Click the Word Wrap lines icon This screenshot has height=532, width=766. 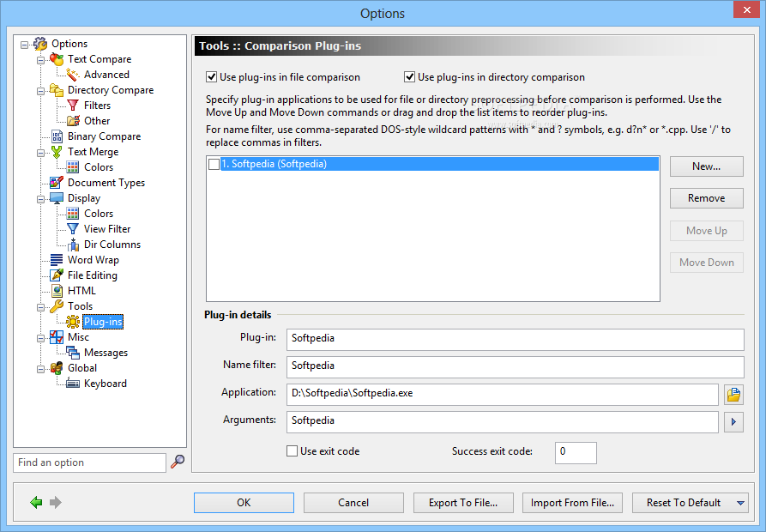(57, 260)
